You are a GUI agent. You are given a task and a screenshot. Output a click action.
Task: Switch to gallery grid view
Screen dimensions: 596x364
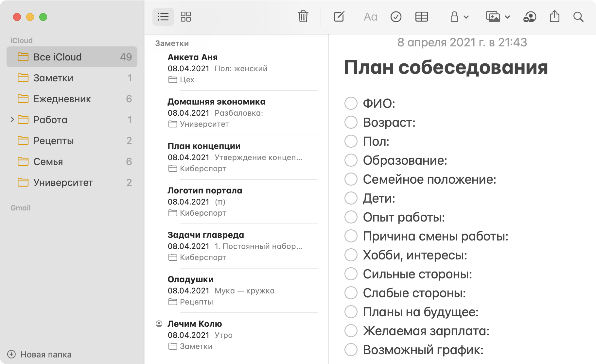[x=186, y=17]
